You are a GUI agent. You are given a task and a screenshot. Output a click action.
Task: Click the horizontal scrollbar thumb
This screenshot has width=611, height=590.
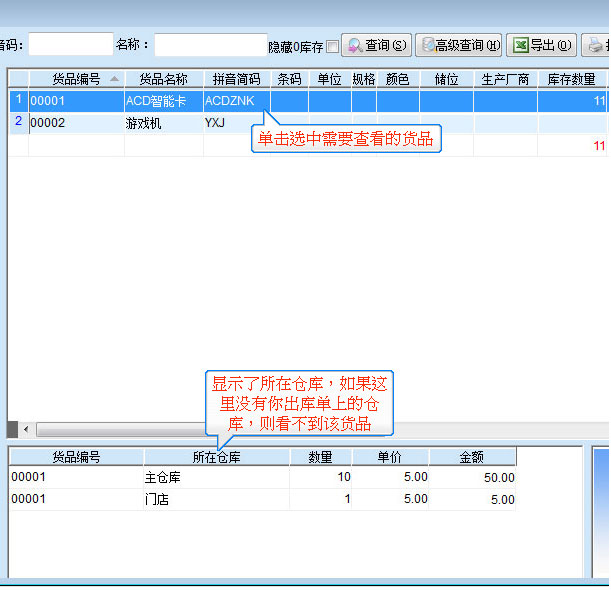120,429
